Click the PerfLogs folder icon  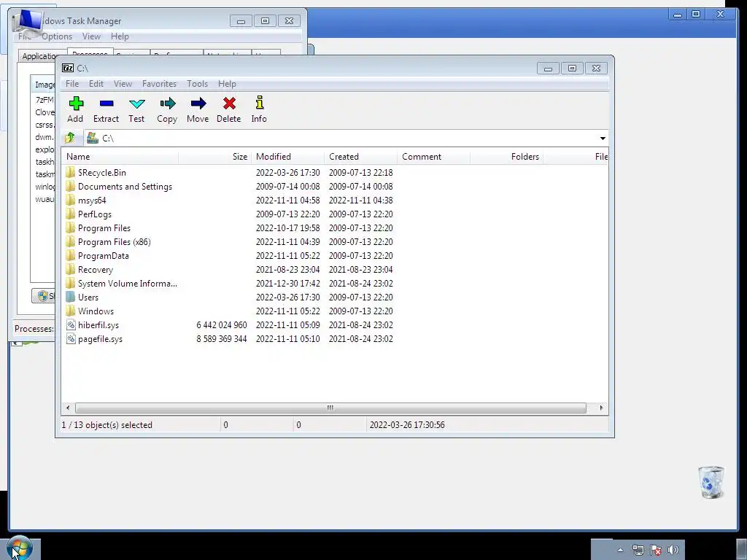[71, 214]
